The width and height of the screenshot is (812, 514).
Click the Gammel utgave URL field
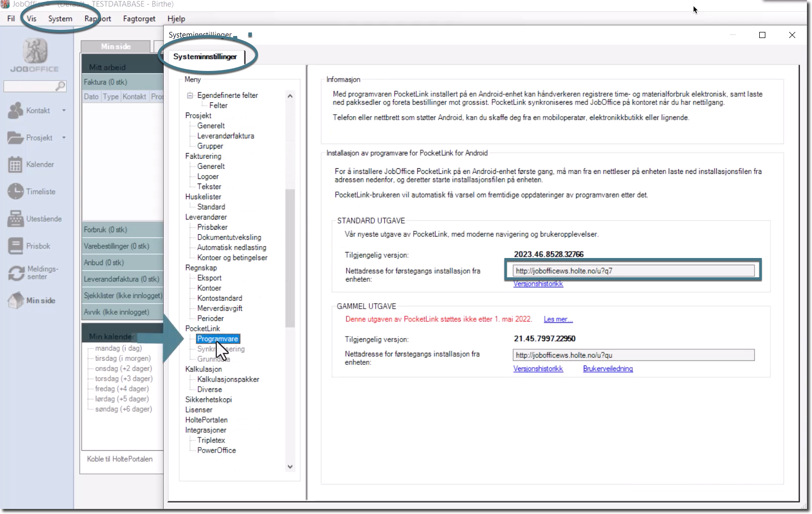tap(634, 355)
